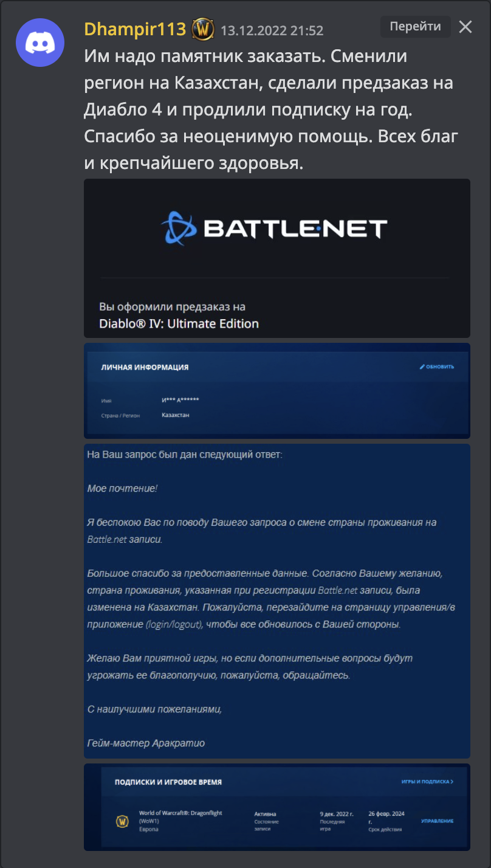Click the Казахстан country value

tap(176, 415)
